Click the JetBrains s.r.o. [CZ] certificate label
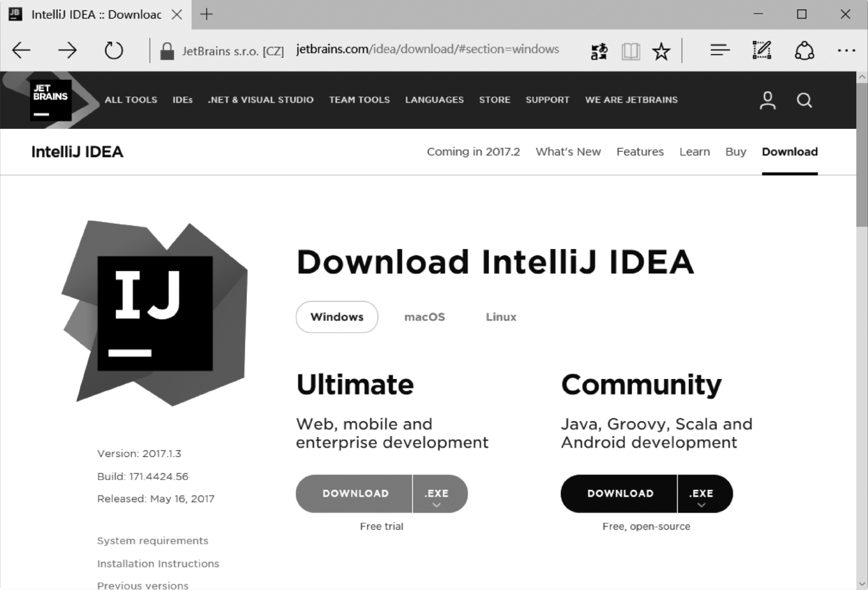Viewport: 868px width, 590px height. [x=233, y=52]
